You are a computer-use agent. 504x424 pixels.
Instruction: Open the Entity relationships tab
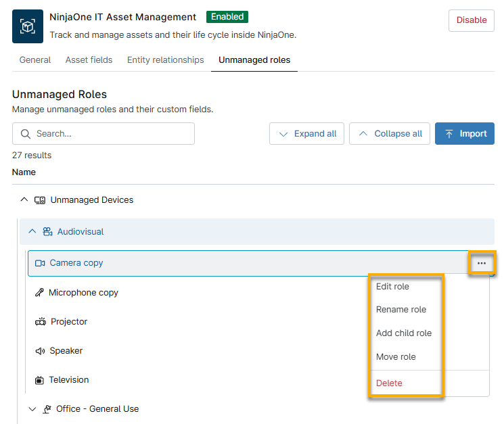tap(165, 60)
